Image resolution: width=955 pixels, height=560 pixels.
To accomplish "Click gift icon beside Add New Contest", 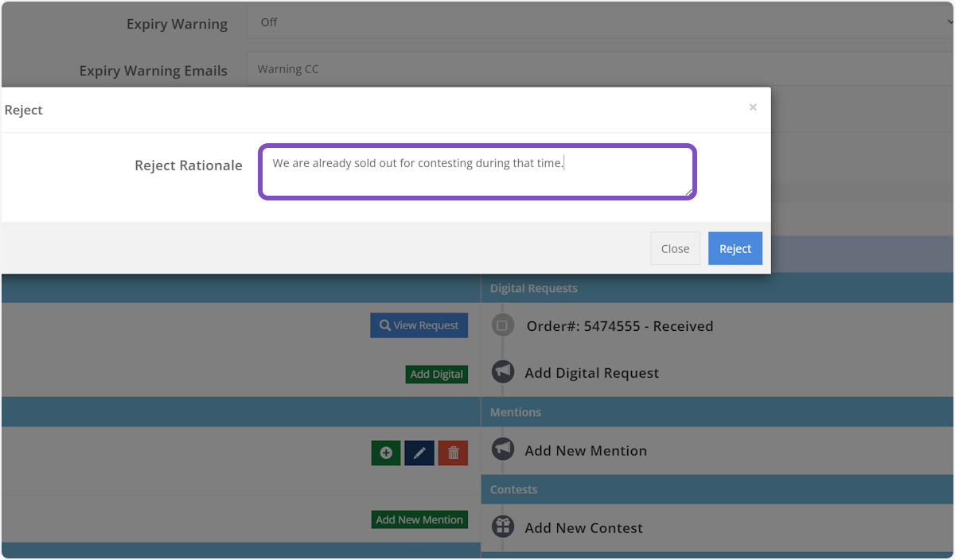I will (x=502, y=527).
